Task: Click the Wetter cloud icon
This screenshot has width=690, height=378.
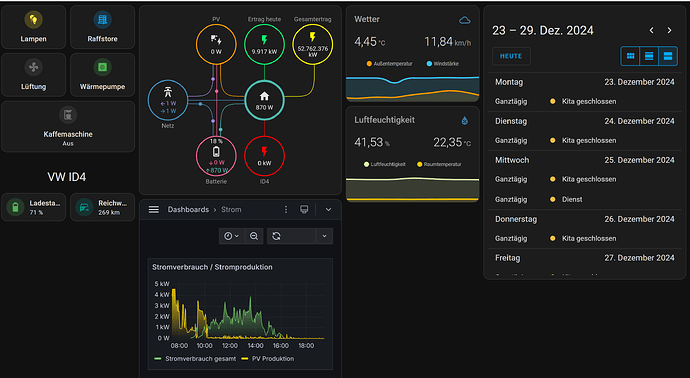Action: click(465, 20)
